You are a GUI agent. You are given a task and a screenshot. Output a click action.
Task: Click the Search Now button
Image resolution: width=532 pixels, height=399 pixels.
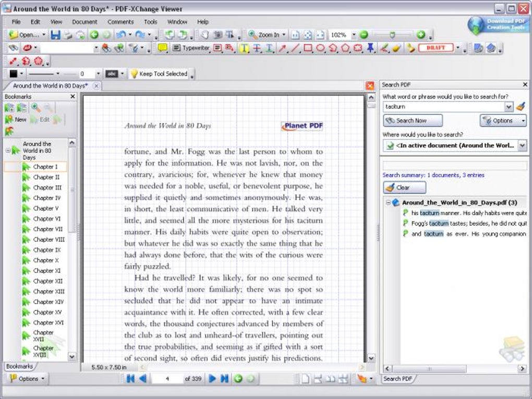click(413, 120)
